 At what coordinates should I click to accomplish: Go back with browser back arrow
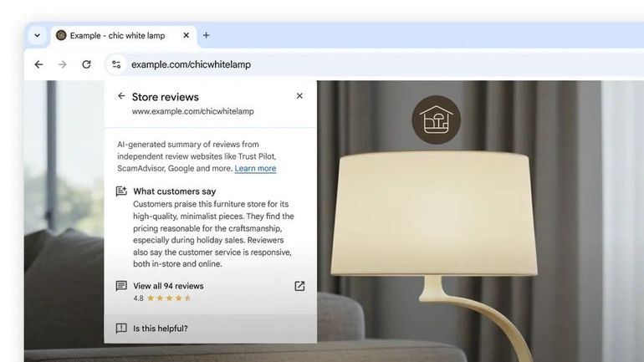(x=38, y=64)
